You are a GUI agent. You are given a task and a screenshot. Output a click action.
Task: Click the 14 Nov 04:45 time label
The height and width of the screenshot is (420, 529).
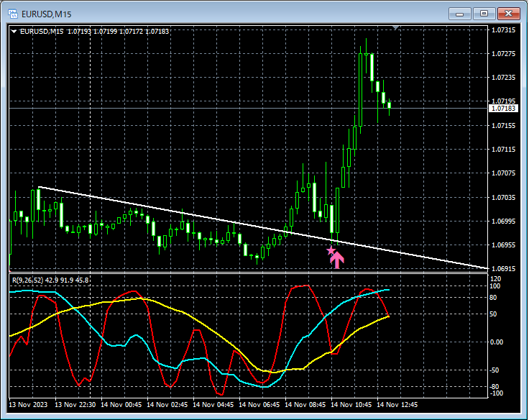pyautogui.click(x=213, y=404)
